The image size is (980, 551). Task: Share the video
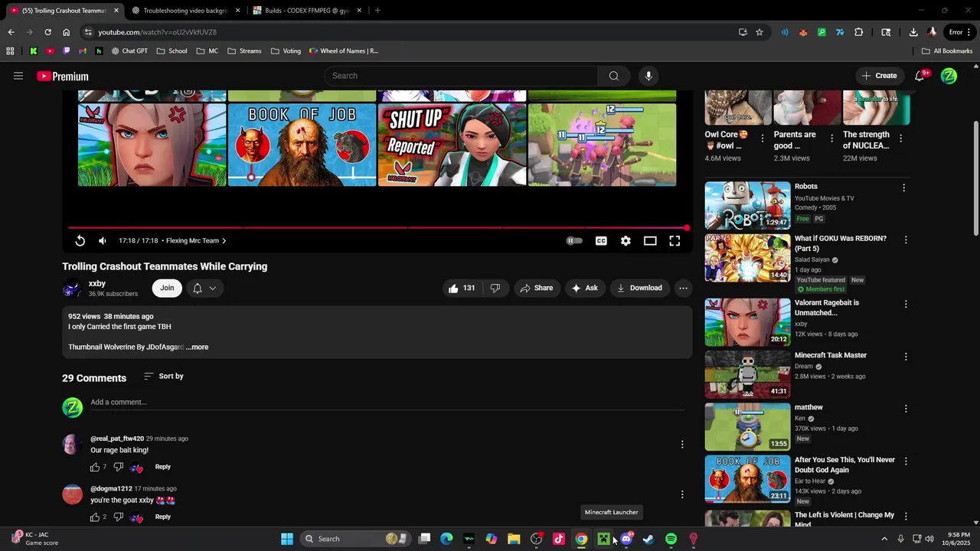[536, 288]
